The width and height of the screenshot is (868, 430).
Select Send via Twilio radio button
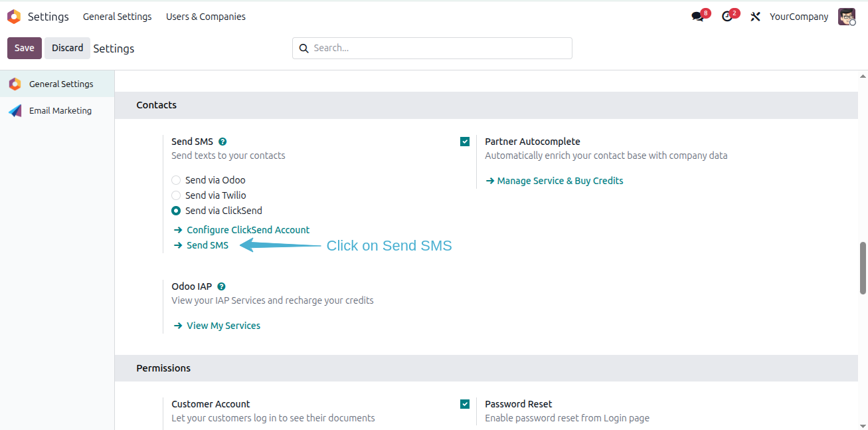tap(176, 195)
